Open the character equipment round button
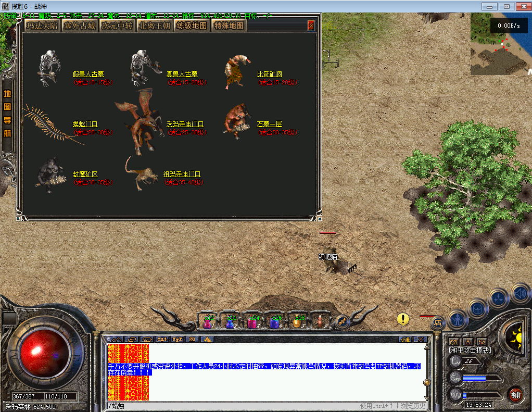 458,320
